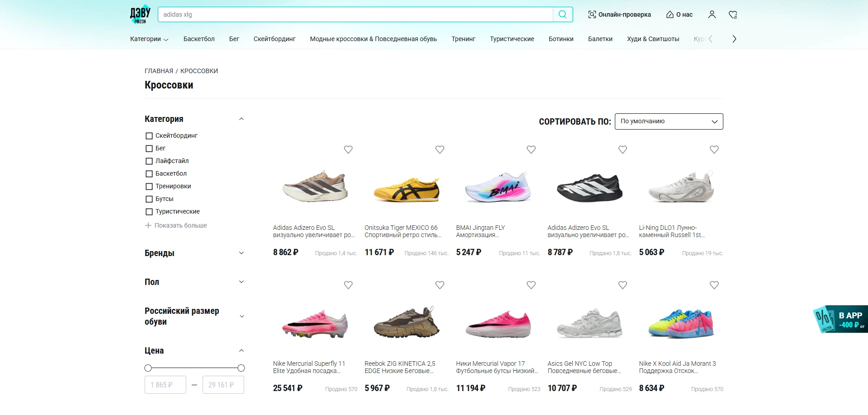Screen dimensions: 868x415
Task: Open Модные кроссовки & Повседневная обувь menu
Action: [373, 39]
